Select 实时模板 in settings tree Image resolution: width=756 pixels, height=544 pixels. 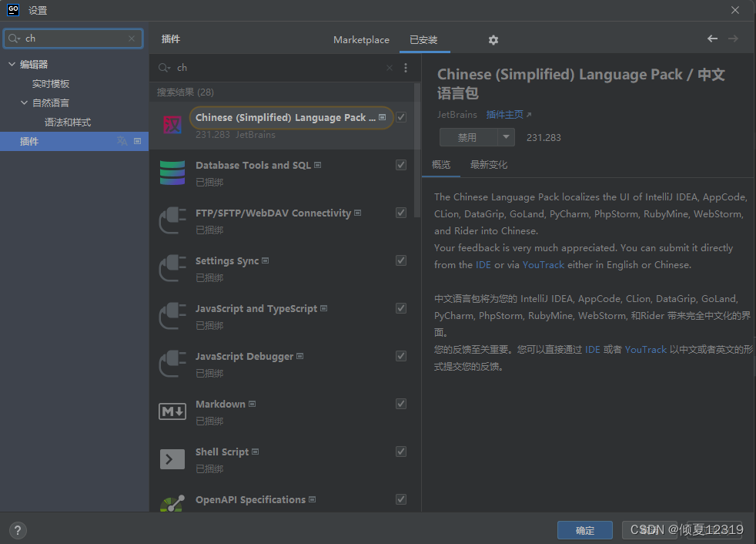tap(51, 84)
